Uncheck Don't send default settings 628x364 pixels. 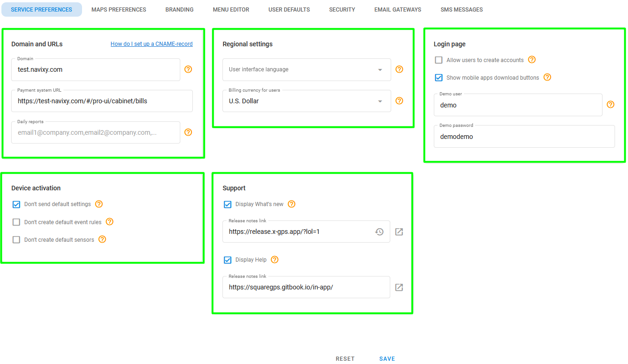[16, 204]
